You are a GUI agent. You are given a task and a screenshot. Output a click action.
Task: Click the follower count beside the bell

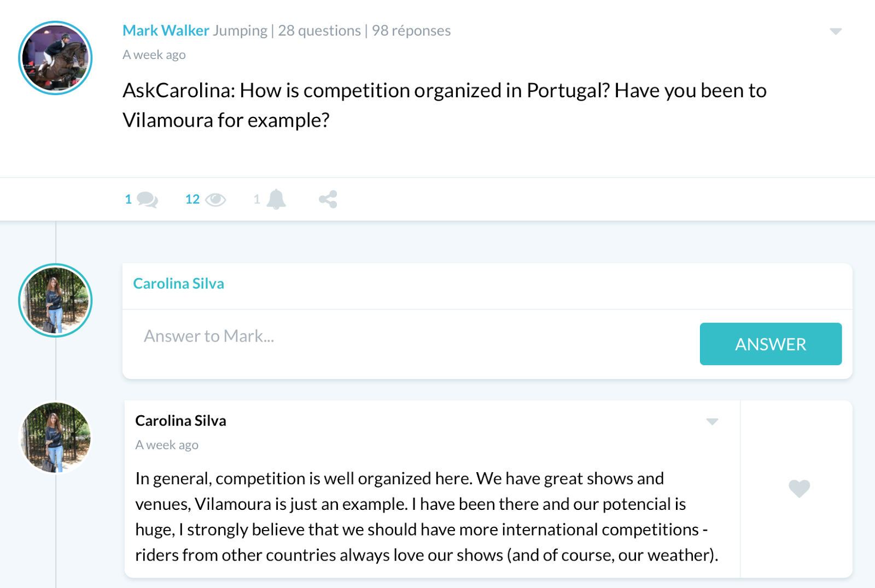(x=257, y=199)
